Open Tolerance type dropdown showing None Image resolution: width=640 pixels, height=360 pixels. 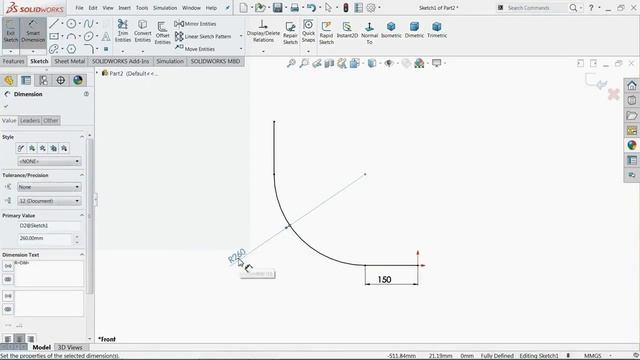click(49, 187)
